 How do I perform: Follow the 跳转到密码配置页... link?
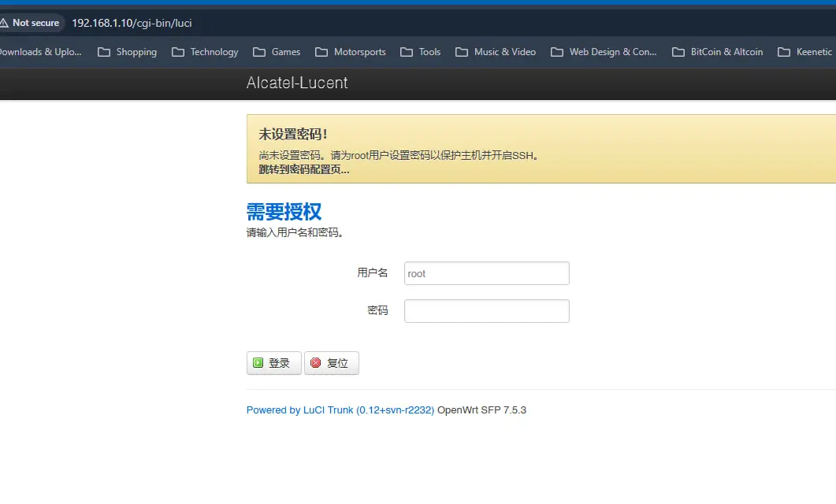point(304,169)
